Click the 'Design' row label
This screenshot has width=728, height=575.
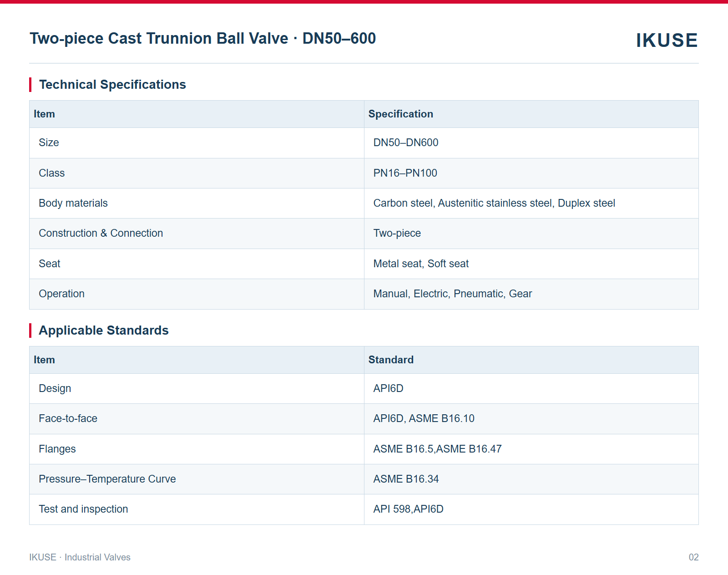[55, 389]
